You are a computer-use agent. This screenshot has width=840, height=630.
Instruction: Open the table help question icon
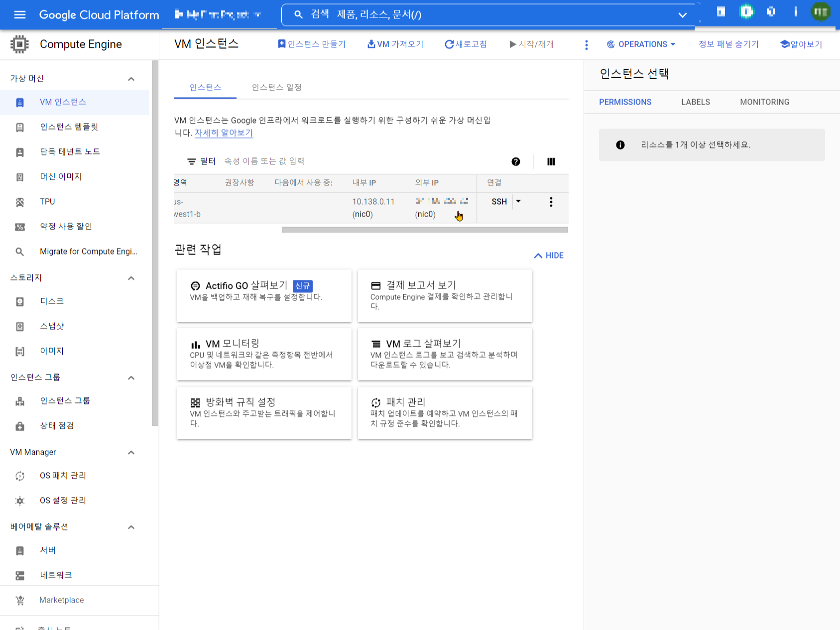[x=516, y=161]
